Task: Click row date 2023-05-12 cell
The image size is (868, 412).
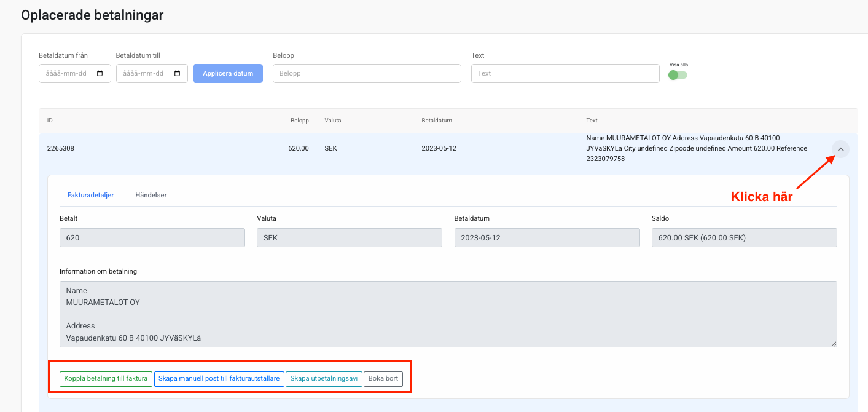Action: coord(439,149)
